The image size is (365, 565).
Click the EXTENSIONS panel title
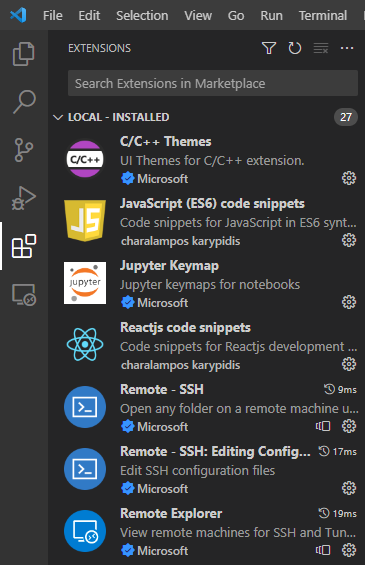99,48
